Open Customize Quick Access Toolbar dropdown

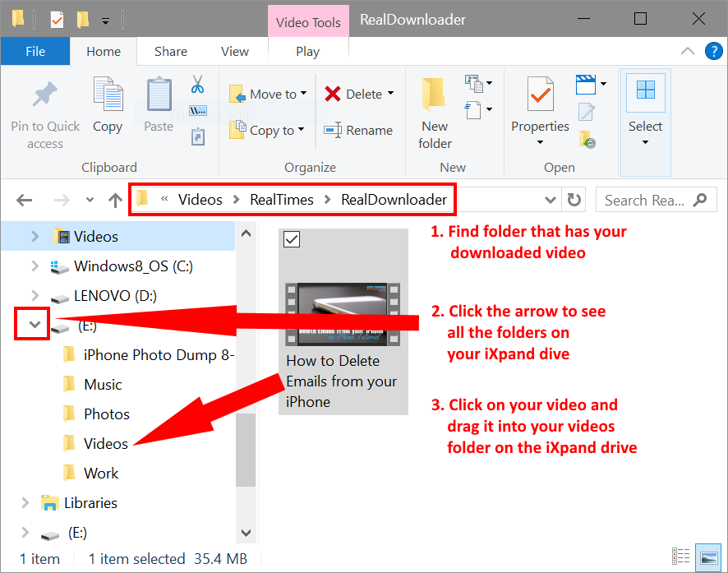pos(106,21)
